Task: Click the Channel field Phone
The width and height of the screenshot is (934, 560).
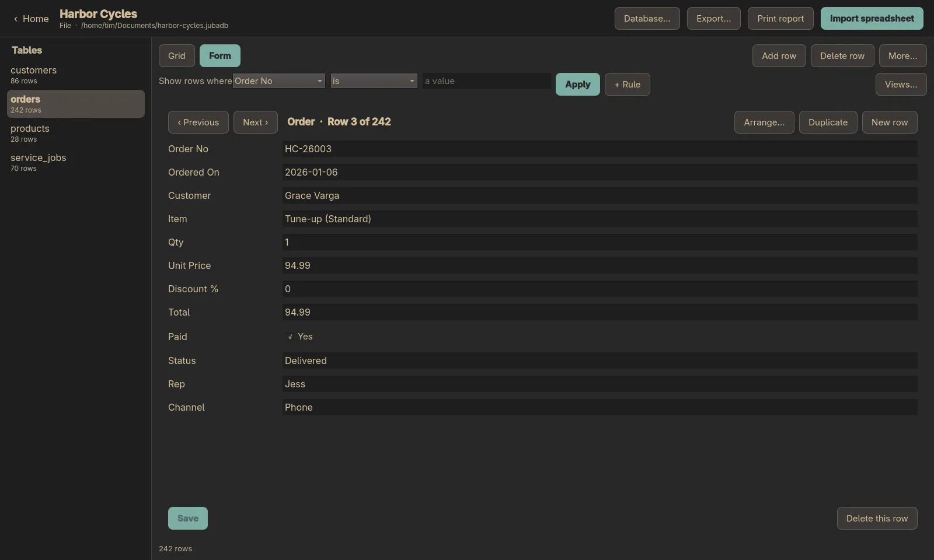Action: [x=600, y=407]
